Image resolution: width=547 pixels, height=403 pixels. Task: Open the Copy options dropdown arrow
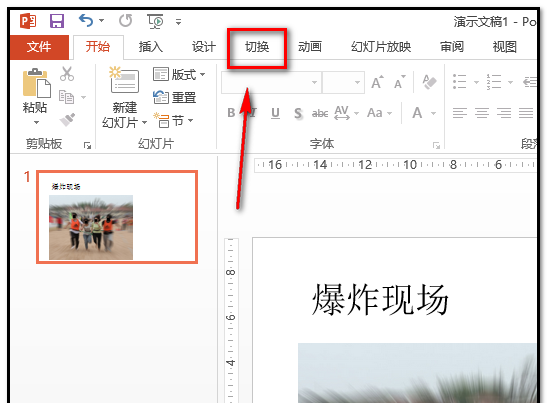click(83, 97)
